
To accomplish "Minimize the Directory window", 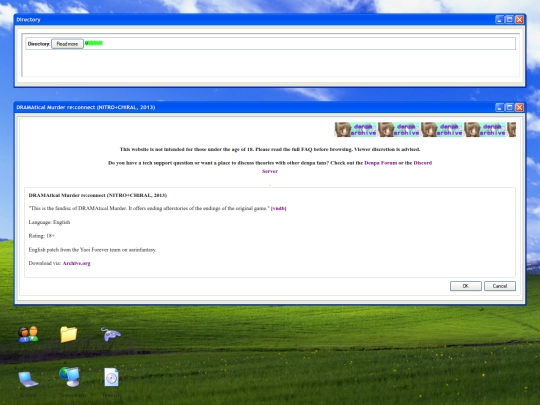I will coord(500,20).
